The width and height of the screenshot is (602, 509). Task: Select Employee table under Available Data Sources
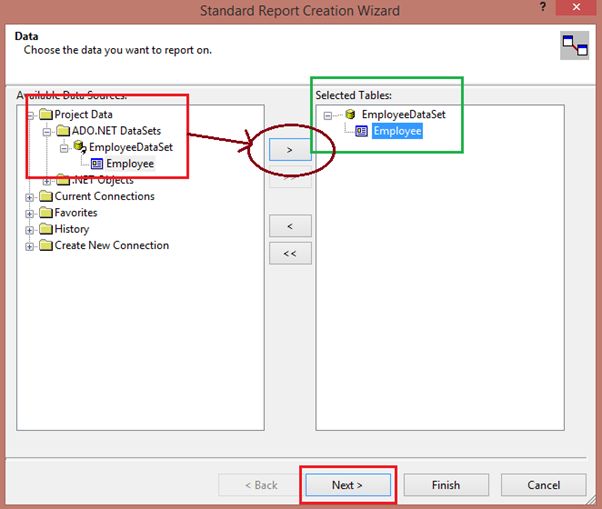click(130, 164)
